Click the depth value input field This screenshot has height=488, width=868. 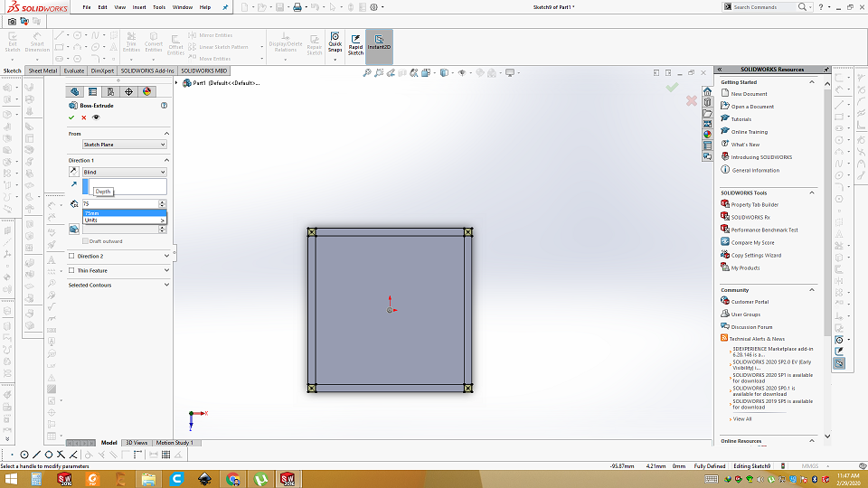point(120,204)
